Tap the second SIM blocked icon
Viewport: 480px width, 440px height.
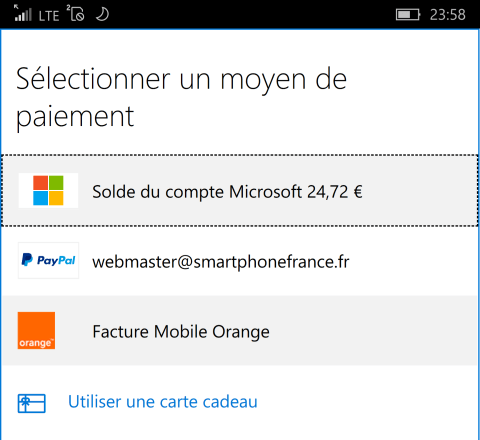pos(76,13)
